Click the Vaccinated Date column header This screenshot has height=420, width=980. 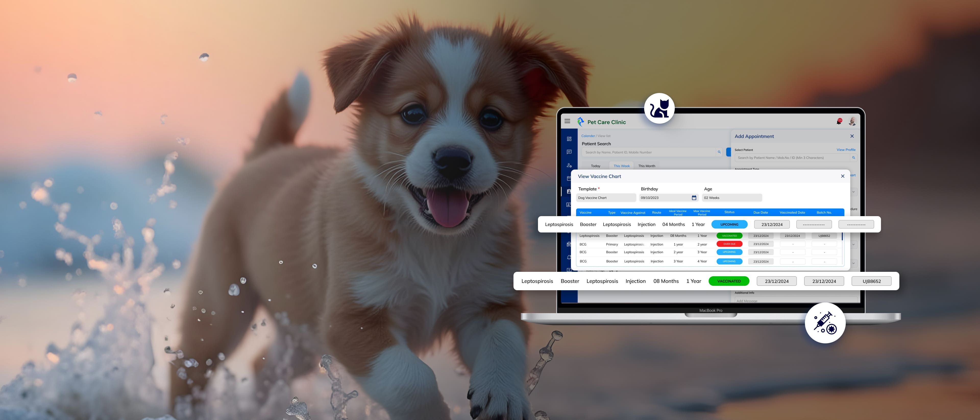coord(792,213)
